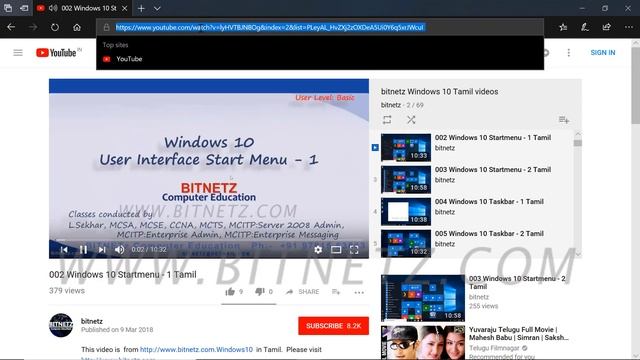This screenshot has width=640, height=360.
Task: Play previous video in player
Action: tap(64, 249)
